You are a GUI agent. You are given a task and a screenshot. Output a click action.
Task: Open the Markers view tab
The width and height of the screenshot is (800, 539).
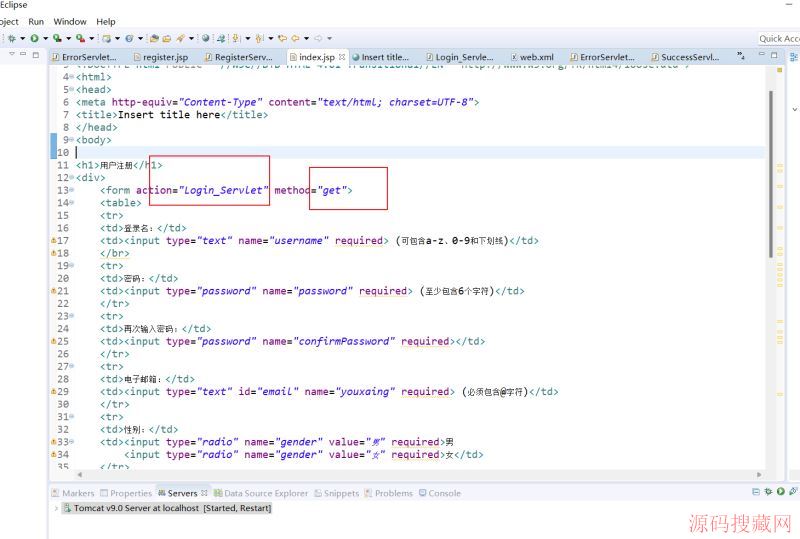73,493
